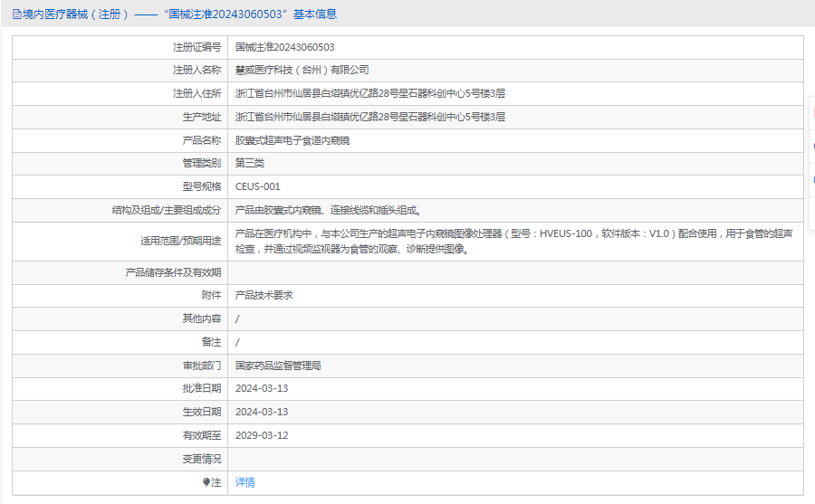Select the registrant name 慧威医疗科技（台州）有限公司
Viewport: 815px width, 504px height.
pyautogui.click(x=302, y=71)
